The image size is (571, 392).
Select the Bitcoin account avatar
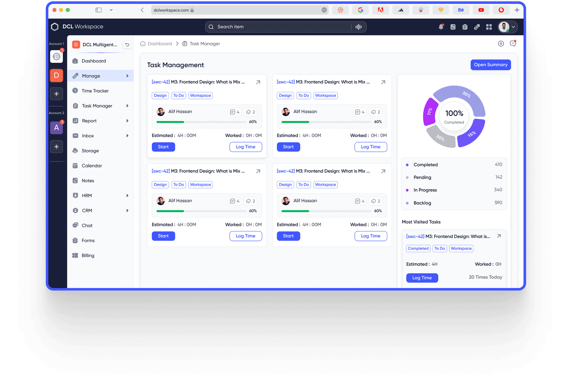pos(57,57)
